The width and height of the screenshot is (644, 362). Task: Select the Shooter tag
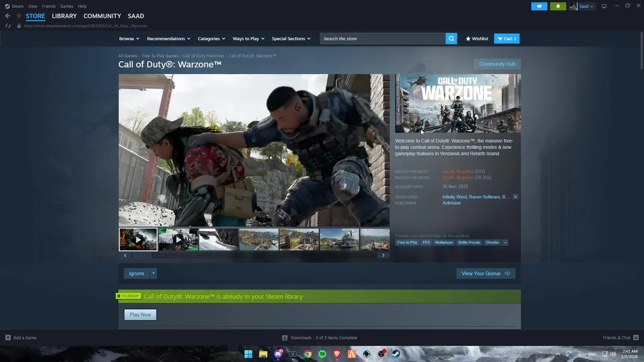point(492,242)
